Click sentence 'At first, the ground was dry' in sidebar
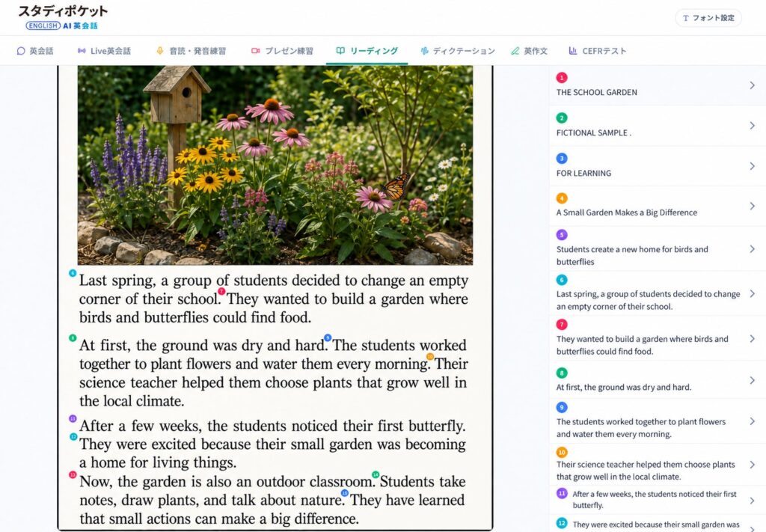 pyautogui.click(x=624, y=388)
